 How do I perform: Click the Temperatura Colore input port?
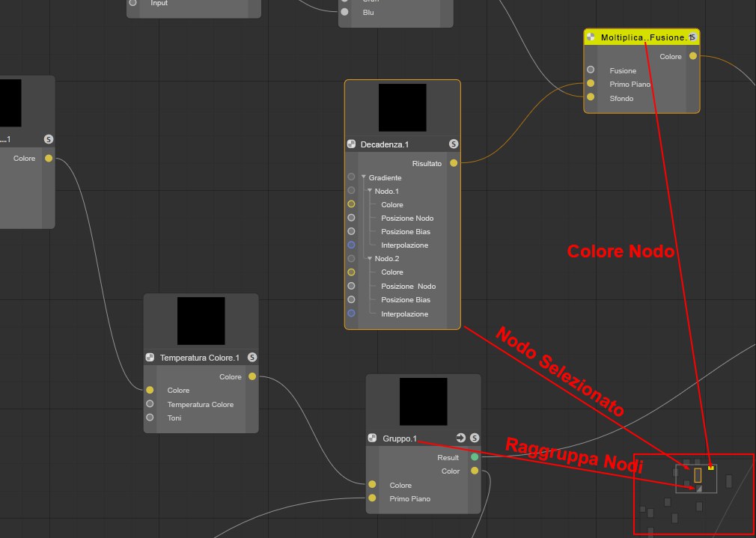tap(150, 403)
